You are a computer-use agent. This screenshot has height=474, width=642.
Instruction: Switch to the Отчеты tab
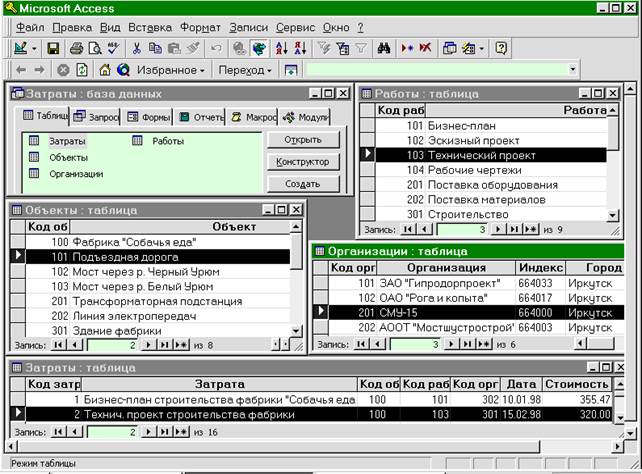[201, 117]
